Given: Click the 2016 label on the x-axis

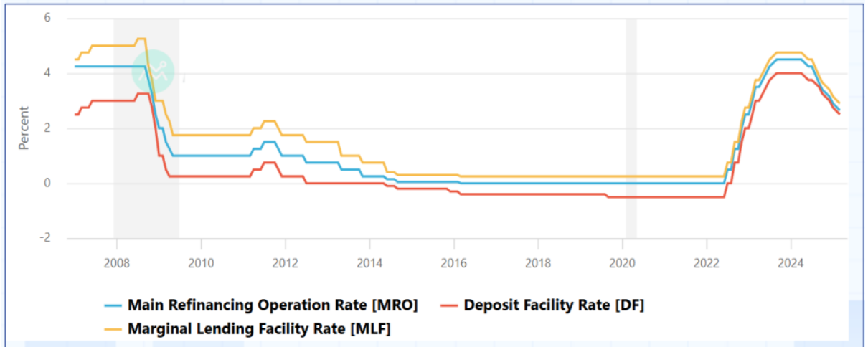Looking at the screenshot, I should pos(453,262).
